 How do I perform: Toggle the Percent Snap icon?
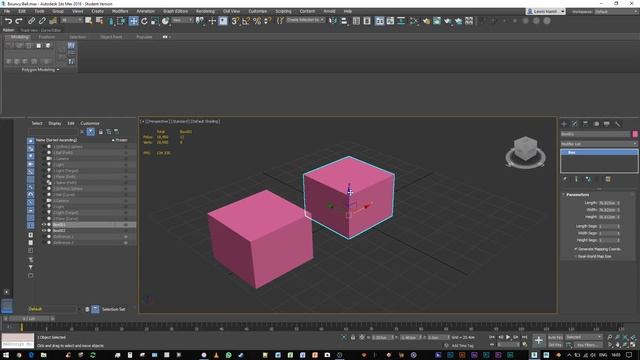click(257, 21)
